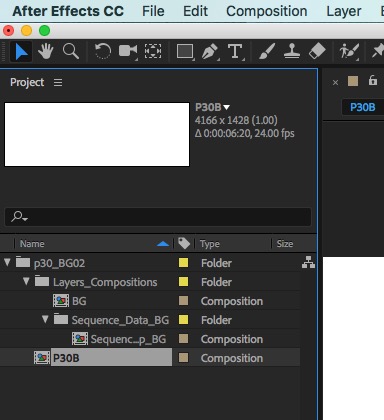Open the Edit menu
The image size is (384, 420).
(195, 11)
